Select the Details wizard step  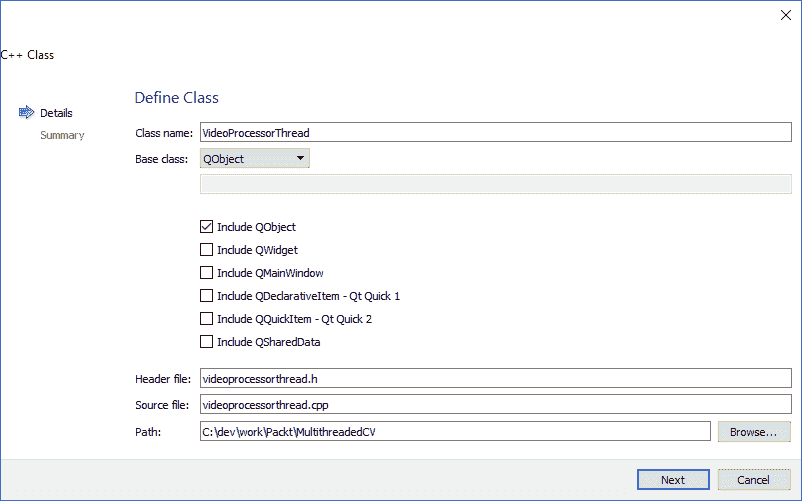(x=56, y=113)
